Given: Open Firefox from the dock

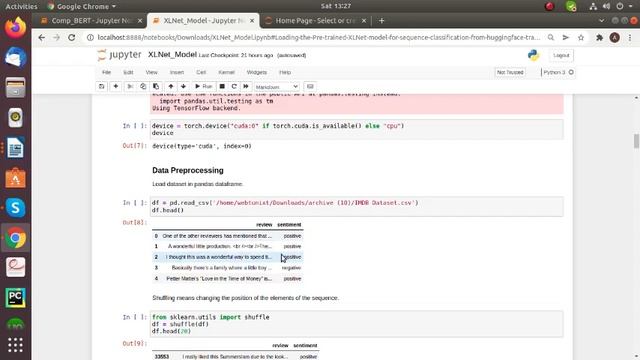Looking at the screenshot, I should coord(15,28).
